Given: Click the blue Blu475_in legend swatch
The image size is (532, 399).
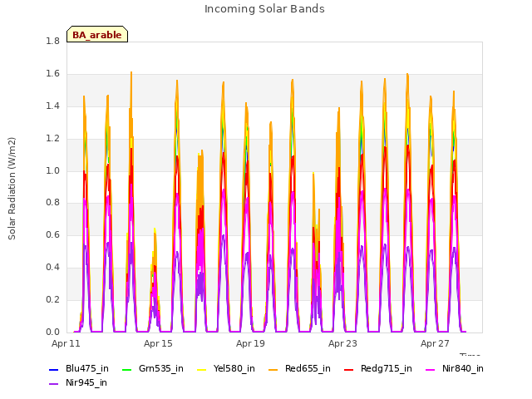Looking at the screenshot, I should (x=54, y=369).
